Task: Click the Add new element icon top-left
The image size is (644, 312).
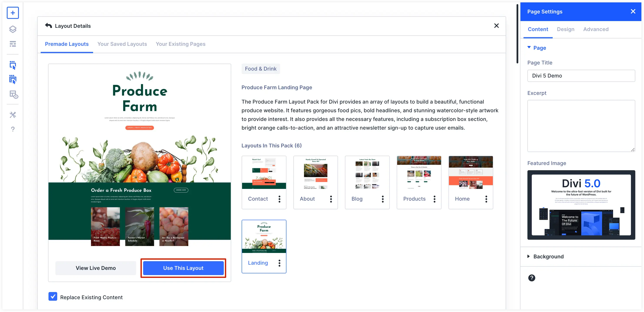Action: tap(12, 12)
